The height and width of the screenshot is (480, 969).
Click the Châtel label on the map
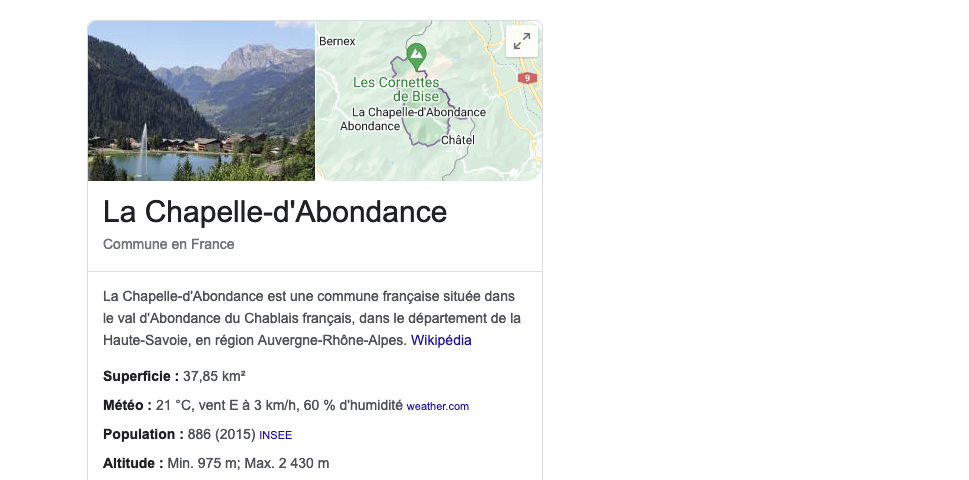tap(457, 141)
